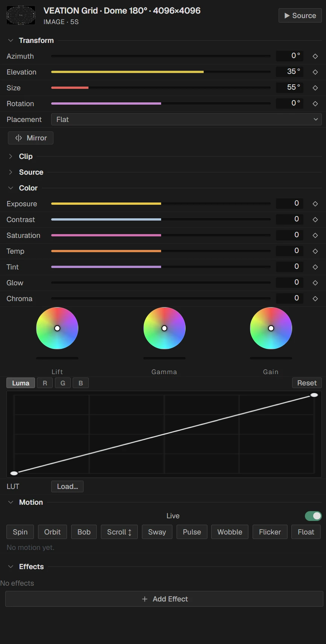The height and width of the screenshot is (644, 326).
Task: Collapse the Transform section
Action: (x=11, y=40)
